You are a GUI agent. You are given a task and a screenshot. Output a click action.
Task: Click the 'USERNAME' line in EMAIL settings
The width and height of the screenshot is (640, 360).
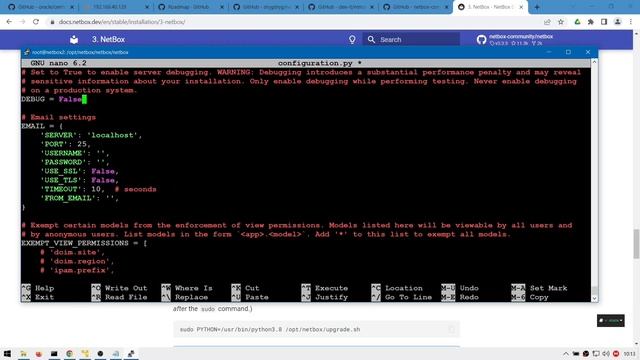75,153
